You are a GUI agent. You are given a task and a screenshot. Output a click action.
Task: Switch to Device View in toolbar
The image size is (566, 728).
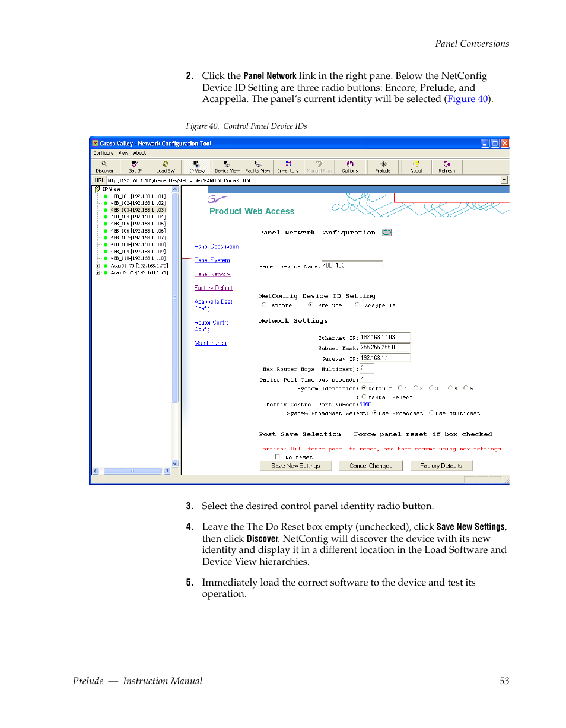(x=227, y=166)
